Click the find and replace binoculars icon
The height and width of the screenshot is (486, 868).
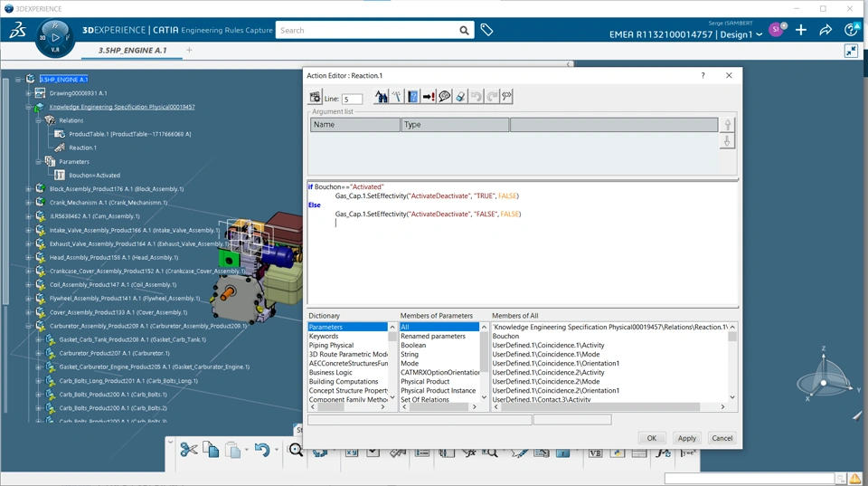click(381, 97)
